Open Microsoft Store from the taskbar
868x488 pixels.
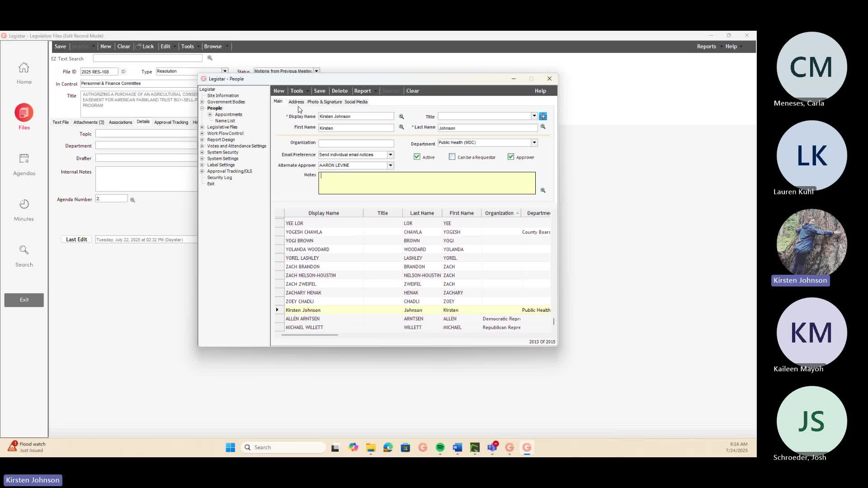[406, 447]
